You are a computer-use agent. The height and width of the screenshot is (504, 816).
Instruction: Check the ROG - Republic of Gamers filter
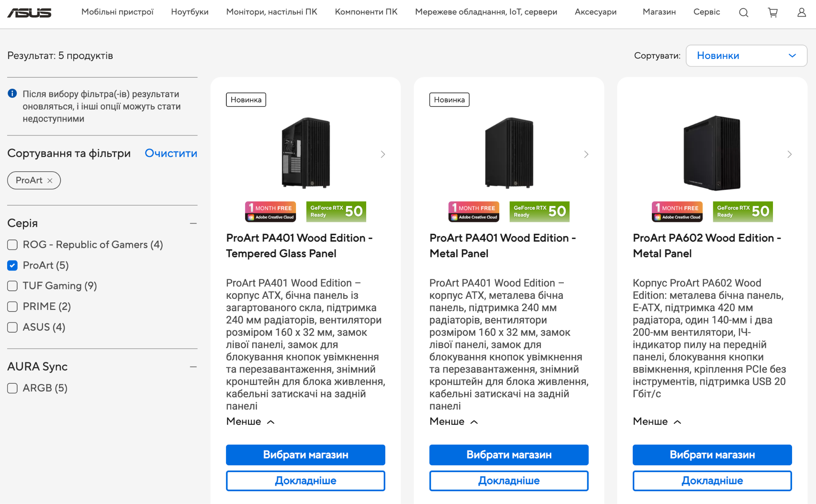(x=12, y=245)
